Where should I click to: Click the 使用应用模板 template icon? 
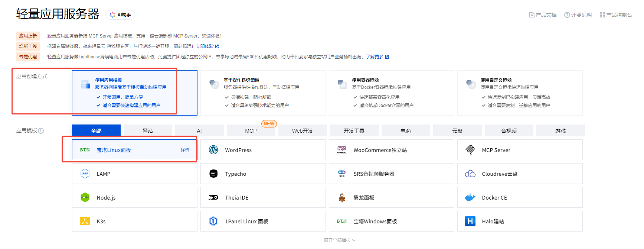[86, 84]
